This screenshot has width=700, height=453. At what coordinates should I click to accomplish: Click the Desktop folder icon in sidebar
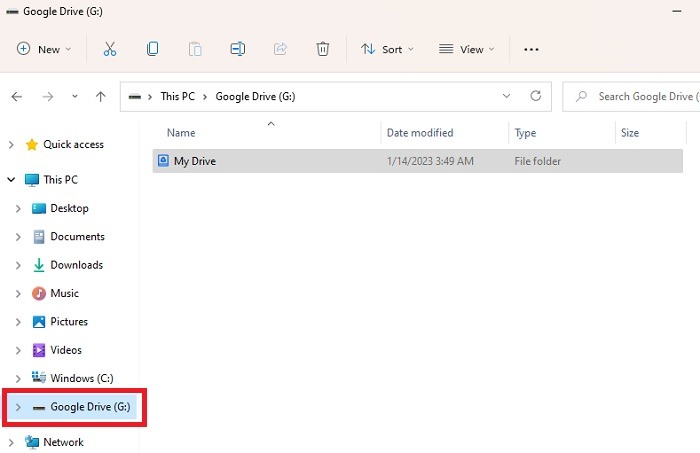[39, 208]
